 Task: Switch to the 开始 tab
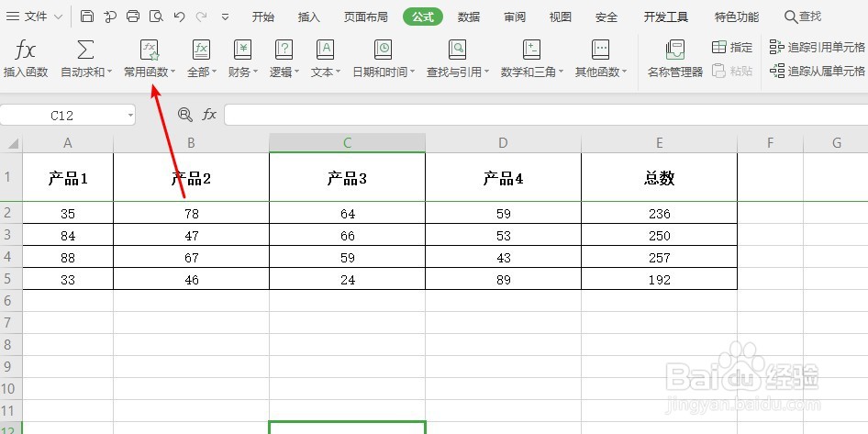click(263, 17)
